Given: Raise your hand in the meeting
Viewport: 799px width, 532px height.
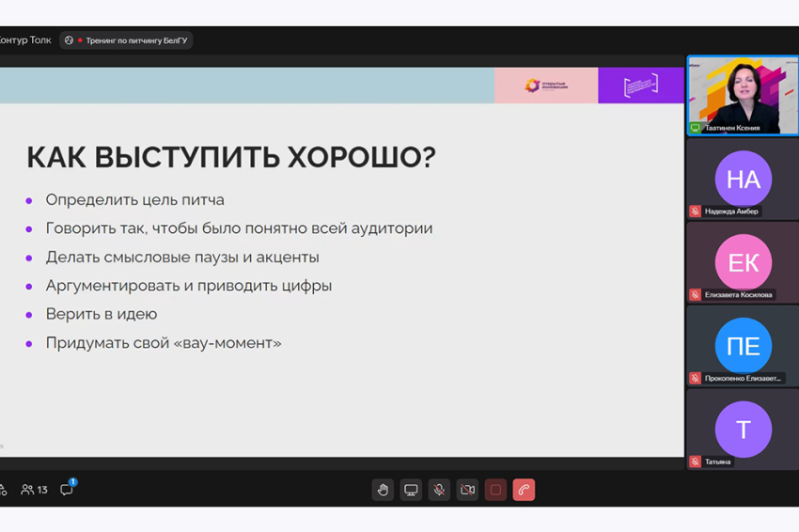Looking at the screenshot, I should tap(383, 490).
